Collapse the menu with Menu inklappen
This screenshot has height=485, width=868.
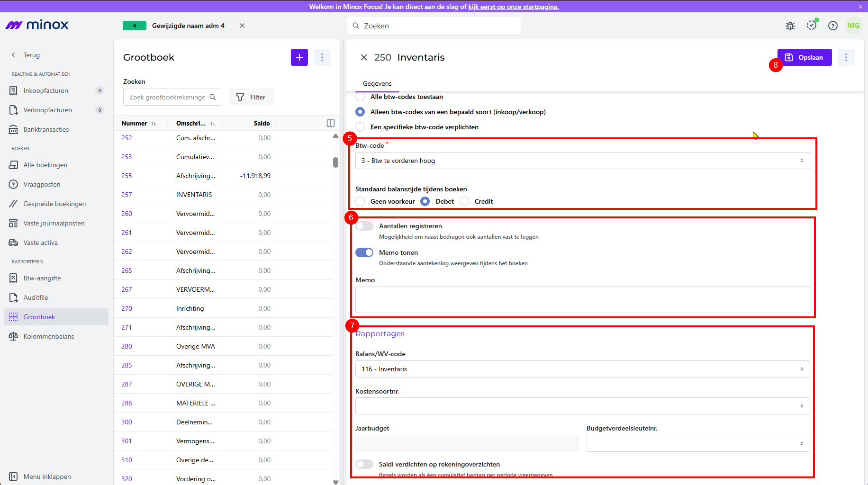(40, 476)
